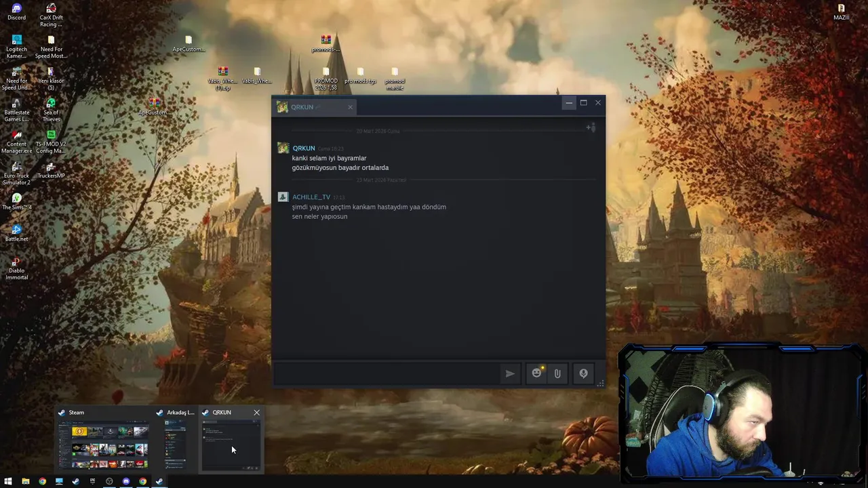868x488 pixels.
Task: Open Need for Speed Underground shortcut
Action: click(16, 78)
